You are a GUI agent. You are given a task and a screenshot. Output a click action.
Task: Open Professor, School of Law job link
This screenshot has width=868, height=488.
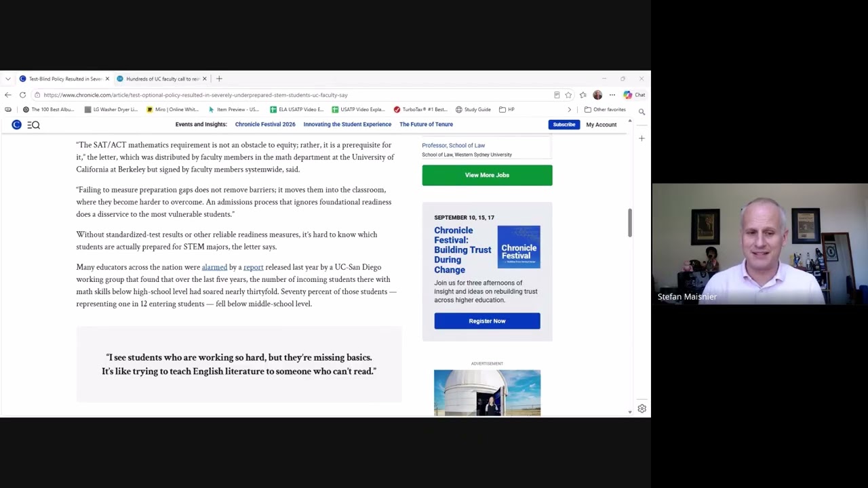tap(453, 145)
